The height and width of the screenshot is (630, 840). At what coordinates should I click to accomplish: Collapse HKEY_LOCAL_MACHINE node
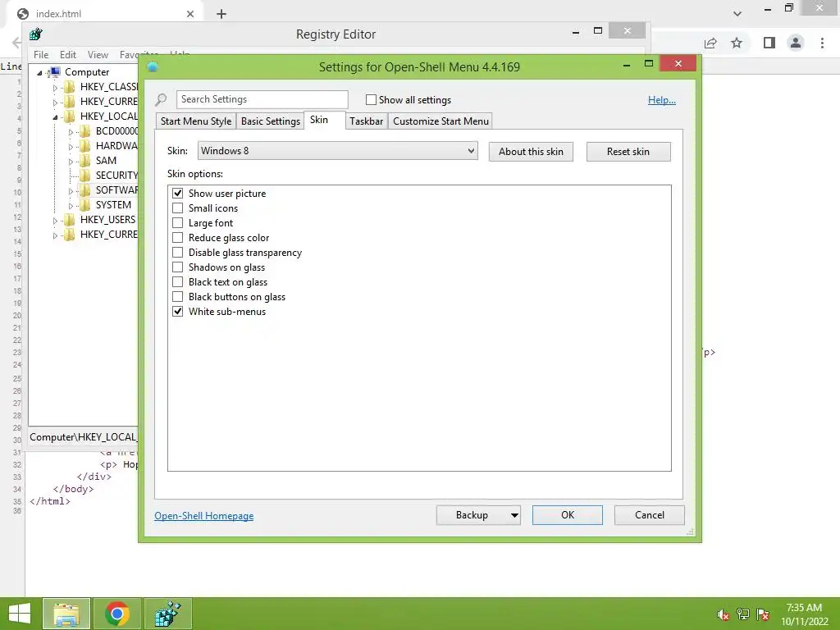(x=55, y=116)
